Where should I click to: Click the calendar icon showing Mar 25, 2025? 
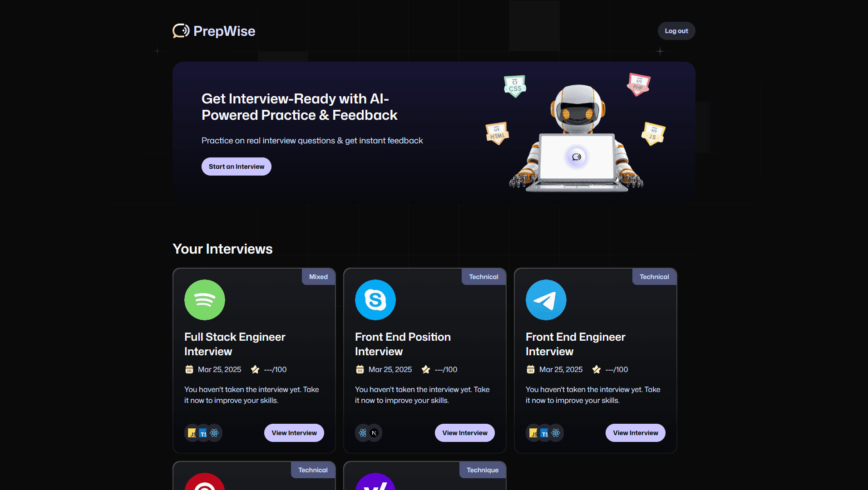tap(190, 369)
